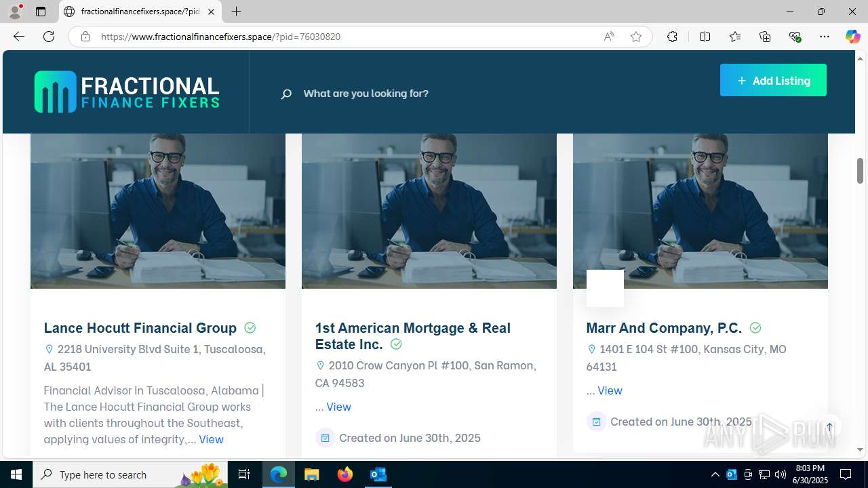This screenshot has width=868, height=488.
Task: Click the page vertical scrollbar thumb
Action: (860, 170)
